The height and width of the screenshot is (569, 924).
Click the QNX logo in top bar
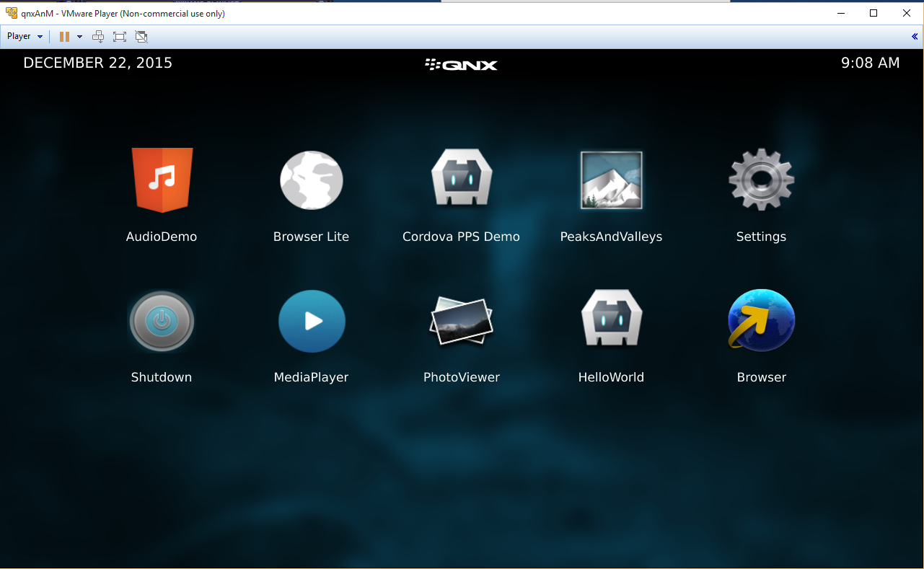(x=462, y=64)
